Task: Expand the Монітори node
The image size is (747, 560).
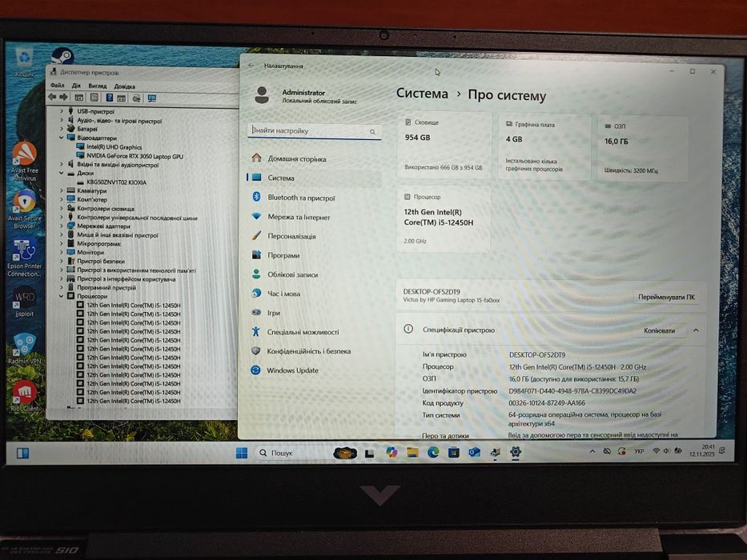Action: click(x=62, y=252)
